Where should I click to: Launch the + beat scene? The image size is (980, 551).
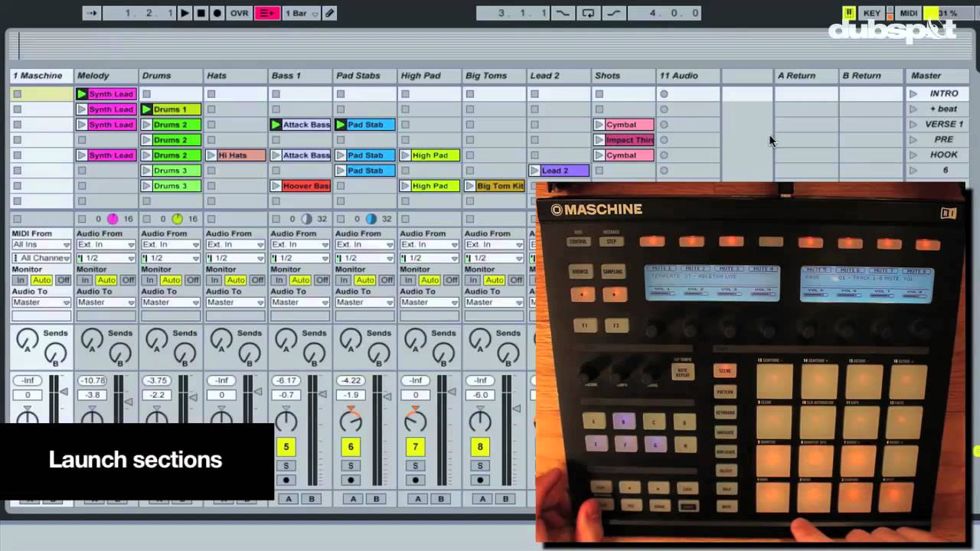pos(913,109)
